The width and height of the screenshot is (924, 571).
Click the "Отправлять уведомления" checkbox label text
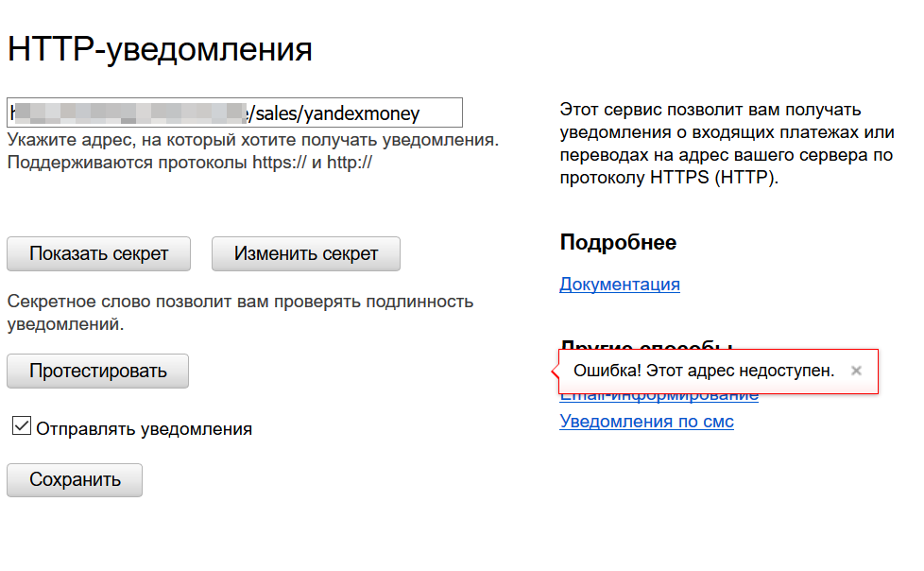[144, 429]
